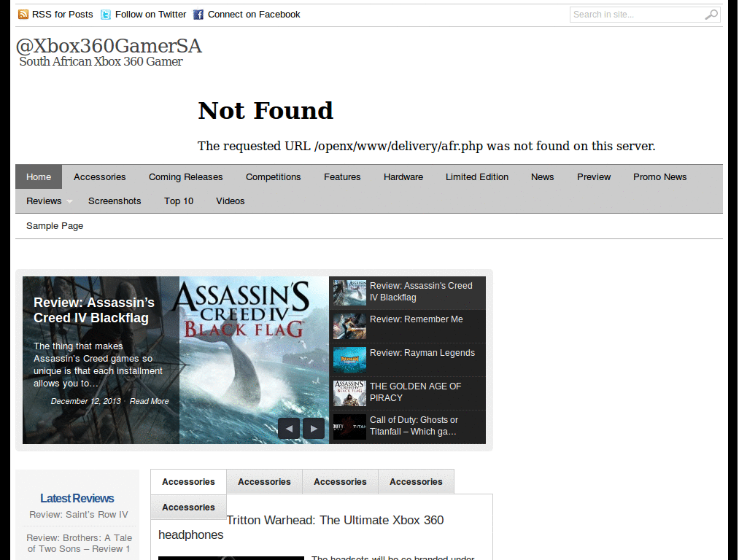Image resolution: width=747 pixels, height=560 pixels.
Task: Open RSS for Posts link
Action: coord(63,15)
